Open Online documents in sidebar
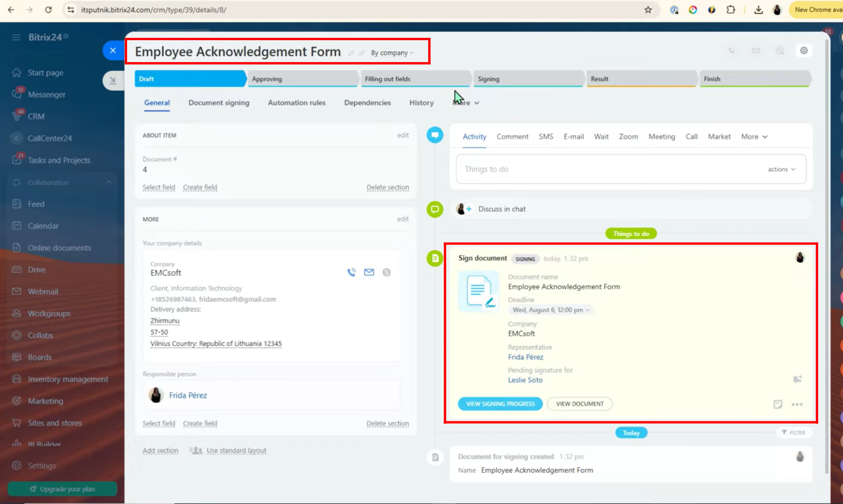Screen dimensions: 843x504 coord(59,248)
